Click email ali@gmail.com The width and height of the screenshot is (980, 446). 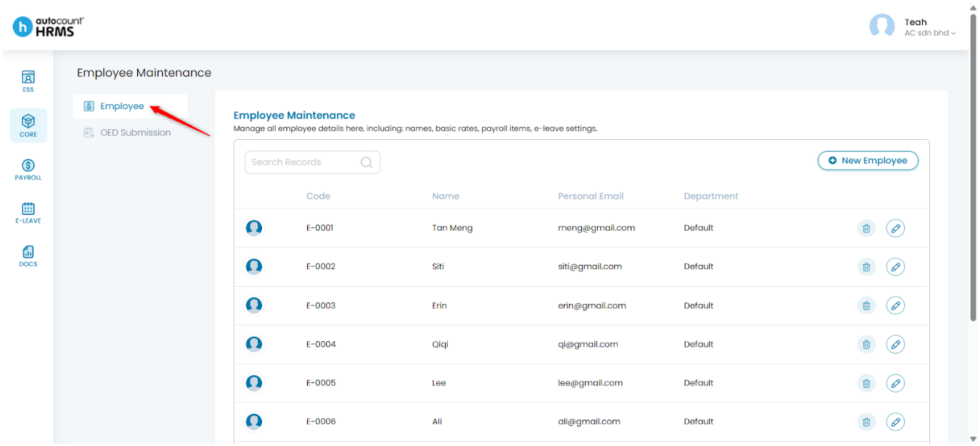pos(589,422)
